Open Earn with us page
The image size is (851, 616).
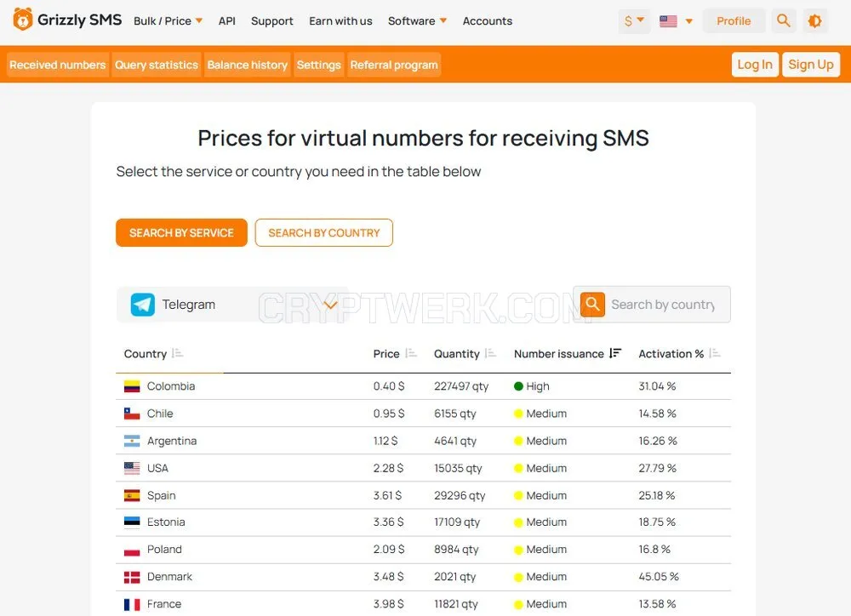pos(340,20)
